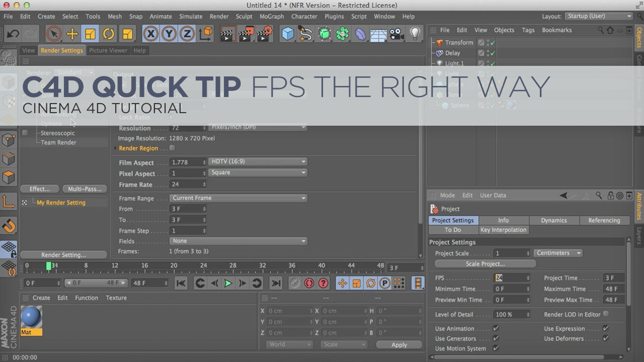644x362 pixels.
Task: Expand the Render Region section
Action: (115, 148)
